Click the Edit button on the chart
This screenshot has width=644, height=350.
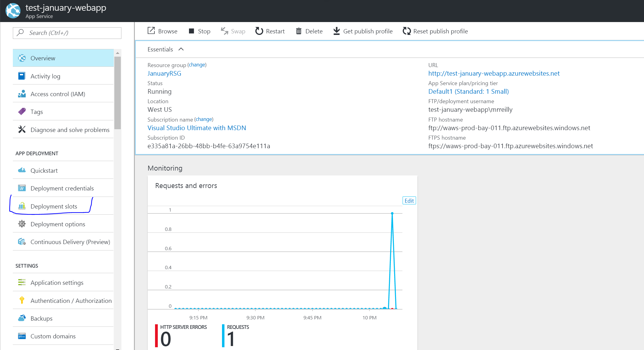tap(409, 201)
